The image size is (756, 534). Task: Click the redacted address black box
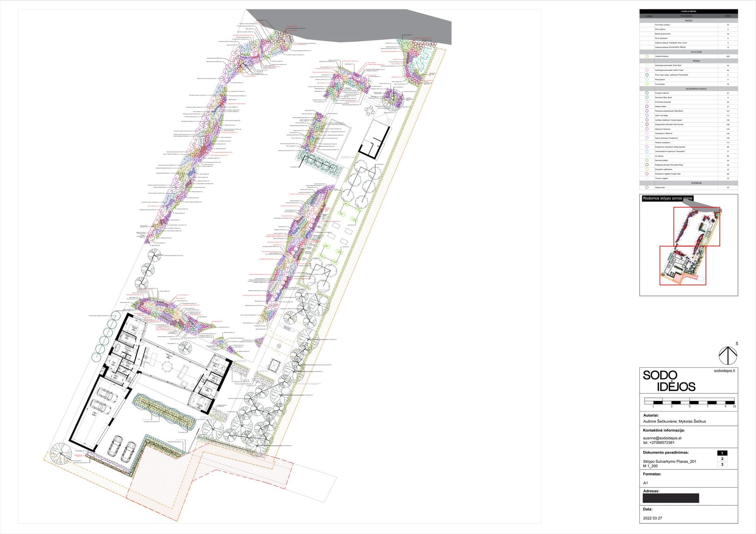(670, 498)
